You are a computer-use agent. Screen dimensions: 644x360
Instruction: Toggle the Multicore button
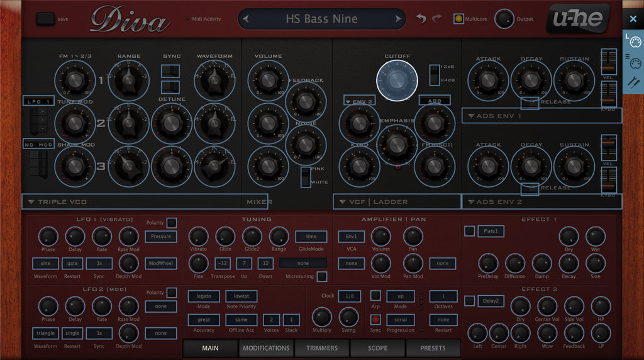pyautogui.click(x=458, y=19)
